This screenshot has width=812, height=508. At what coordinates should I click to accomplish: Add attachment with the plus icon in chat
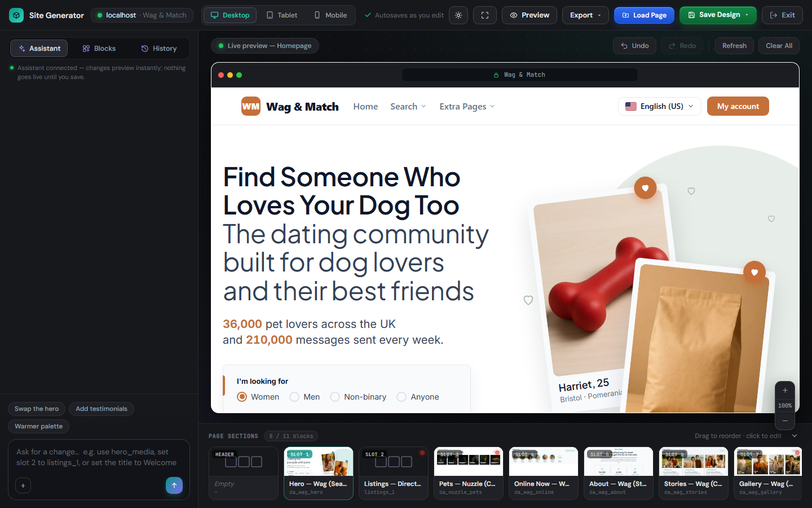point(23,485)
